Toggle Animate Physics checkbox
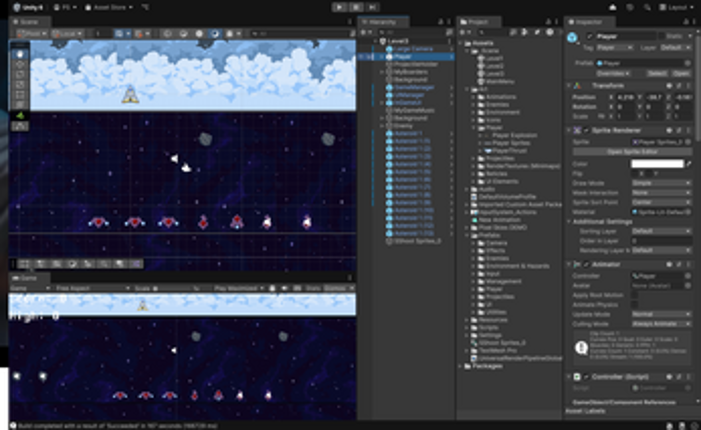701x430 pixels. pos(635,304)
